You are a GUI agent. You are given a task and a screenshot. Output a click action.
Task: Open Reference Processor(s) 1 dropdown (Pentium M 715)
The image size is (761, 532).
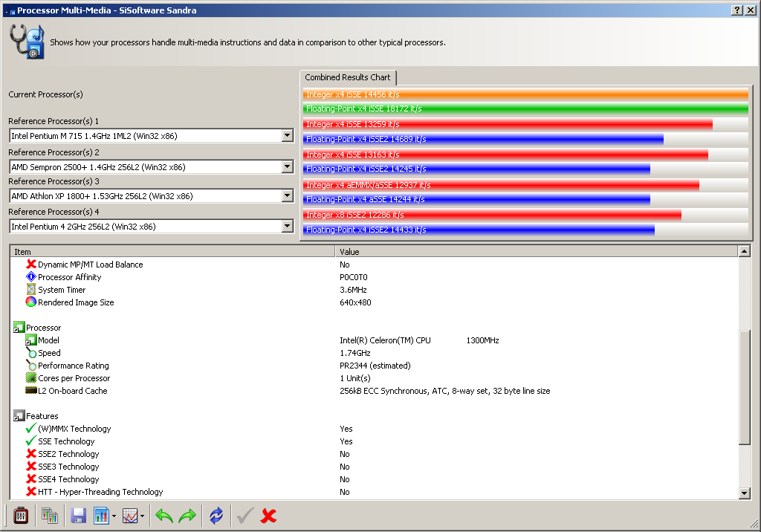[288, 136]
